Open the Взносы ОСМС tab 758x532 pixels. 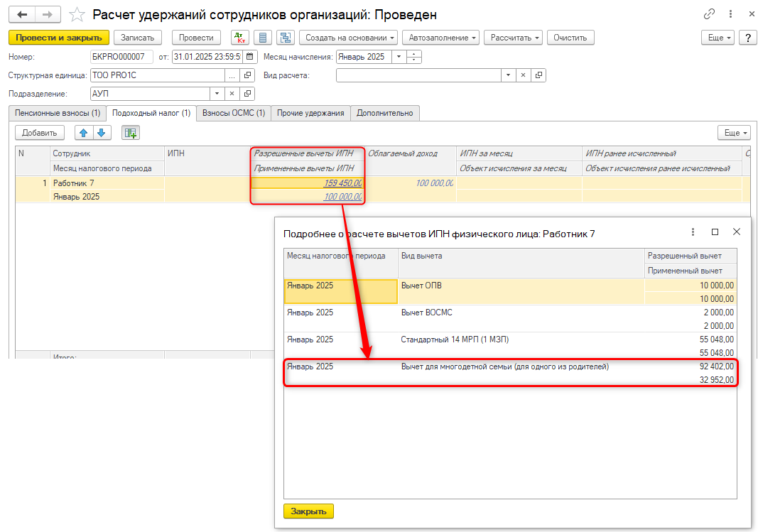[234, 113]
